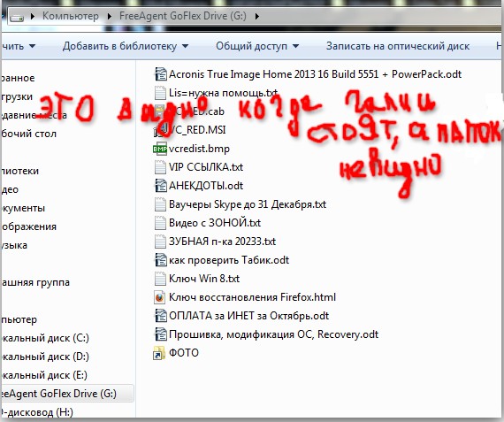504x422 pixels.
Task: Click the vcredist.bmp BMP file icon
Action: [x=160, y=149]
